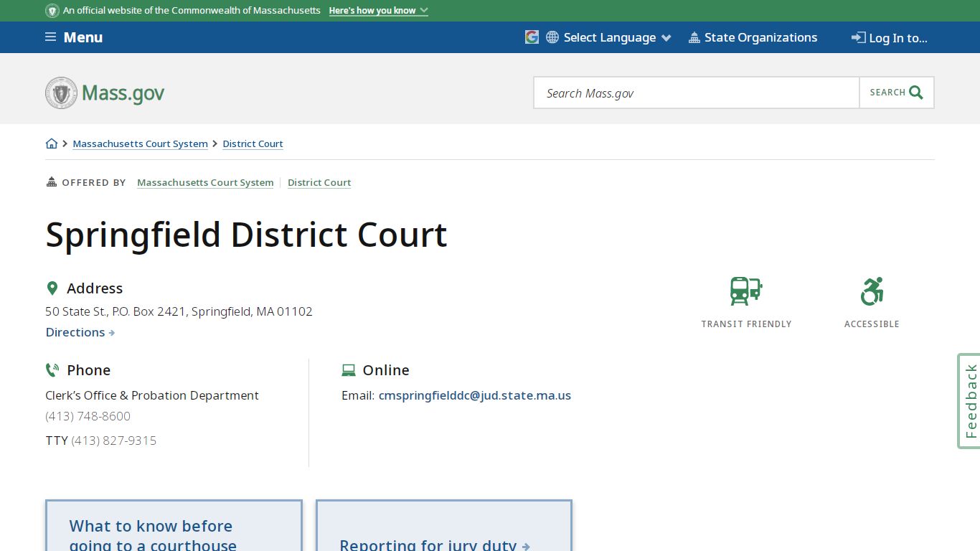
Task: Click the phone handset icon
Action: [52, 370]
